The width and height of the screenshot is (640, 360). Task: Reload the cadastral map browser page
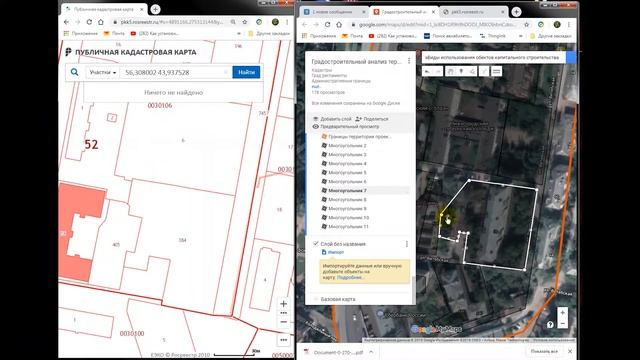pos(89,22)
